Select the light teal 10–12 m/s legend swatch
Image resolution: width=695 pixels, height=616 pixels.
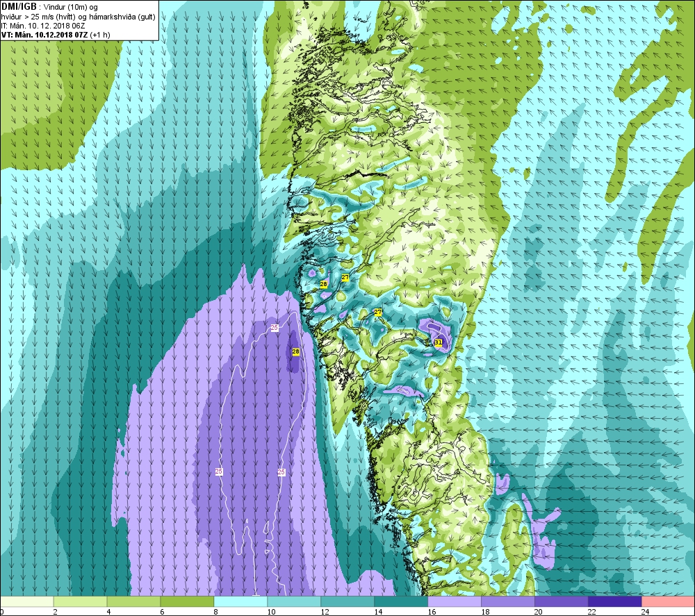point(294,601)
